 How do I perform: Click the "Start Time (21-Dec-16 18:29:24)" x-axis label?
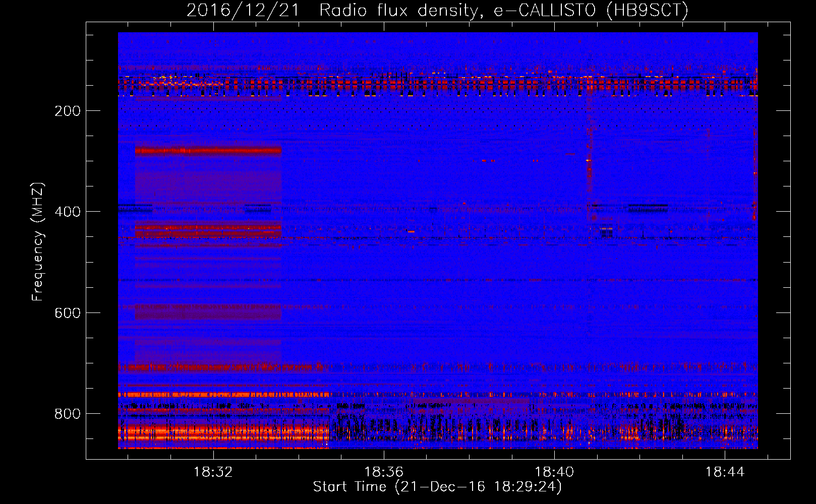pyautogui.click(x=437, y=487)
